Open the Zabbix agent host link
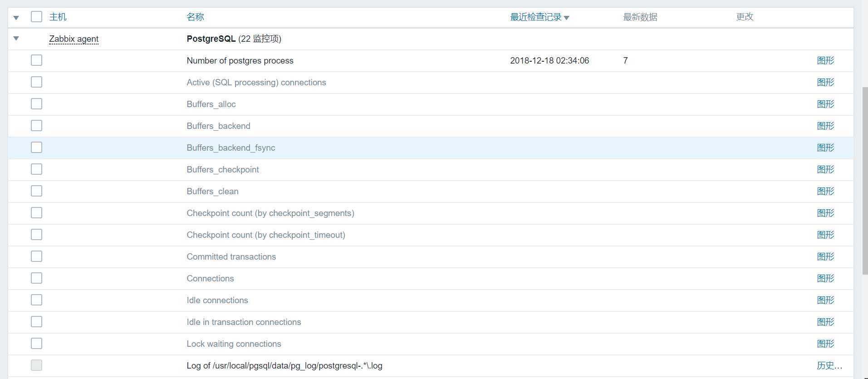The image size is (868, 379). tap(74, 39)
